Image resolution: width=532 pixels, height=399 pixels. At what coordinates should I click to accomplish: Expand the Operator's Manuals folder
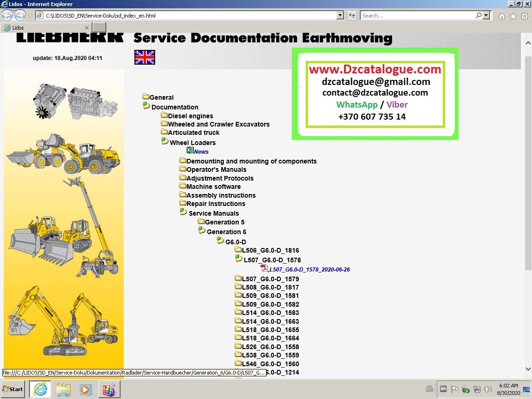click(x=217, y=169)
